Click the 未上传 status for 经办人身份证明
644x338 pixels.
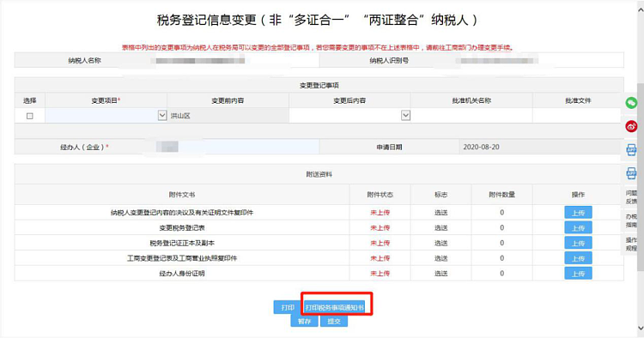point(380,273)
